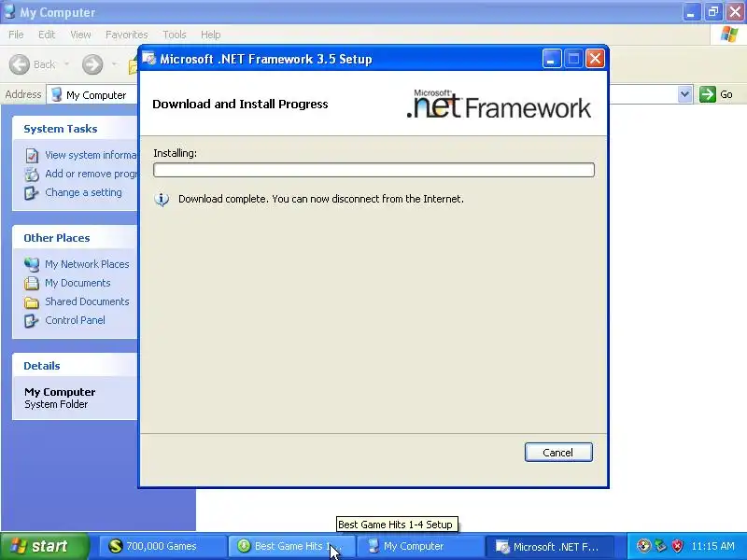The image size is (747, 560).
Task: Click the View system information icon
Action: [32, 155]
